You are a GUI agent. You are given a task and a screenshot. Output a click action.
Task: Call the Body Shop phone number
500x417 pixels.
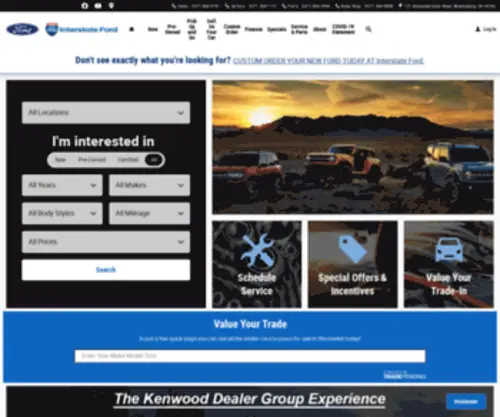pyautogui.click(x=364, y=6)
